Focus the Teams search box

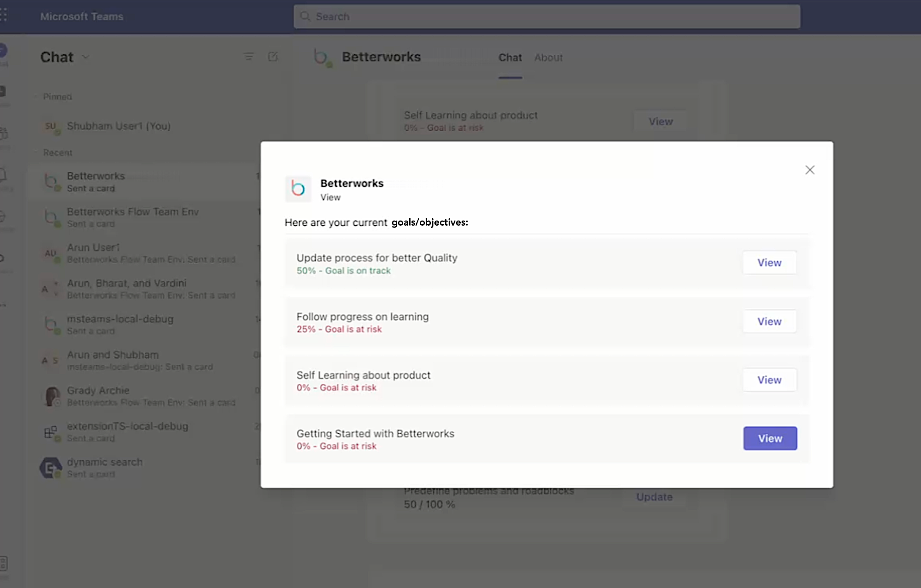coord(547,17)
